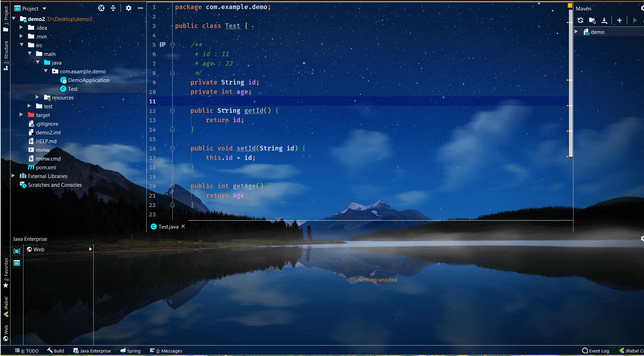Click the locate-in-project target icon
The width and height of the screenshot is (644, 356).
coord(101,8)
